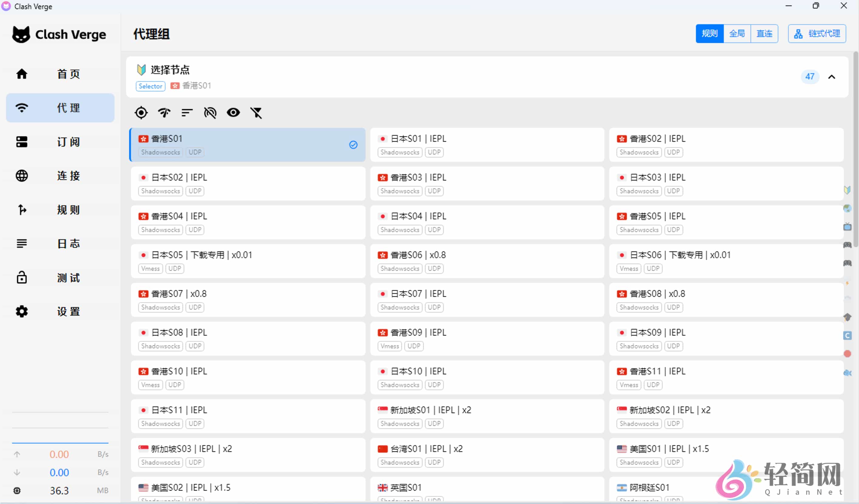Viewport: 859px width, 504px height.
Task: Select the 日本S01 | IEPL node
Action: tap(487, 145)
